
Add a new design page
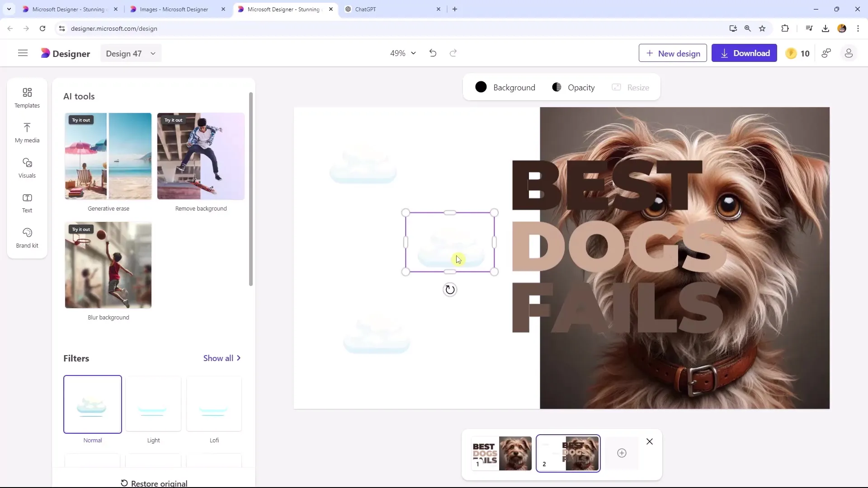coord(622,453)
